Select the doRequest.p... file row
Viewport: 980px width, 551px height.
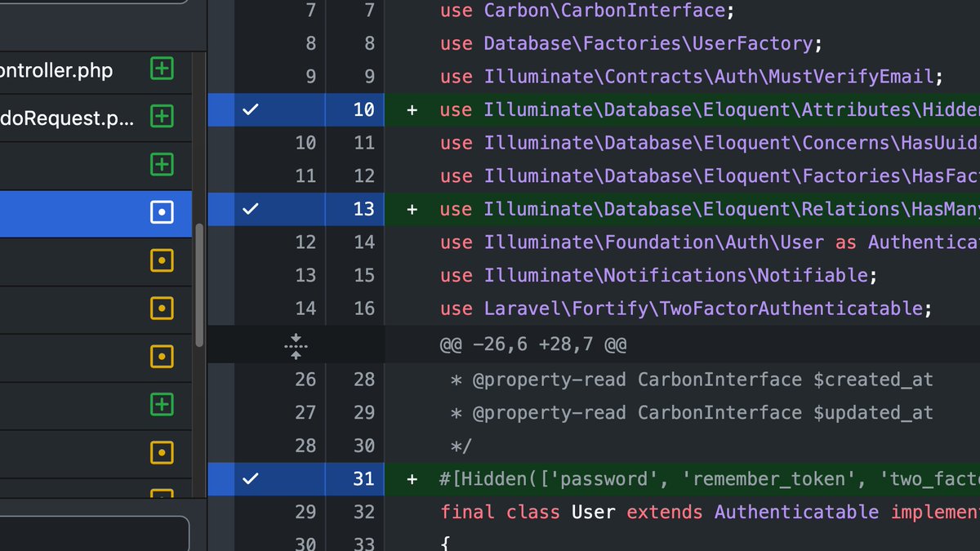[96, 118]
